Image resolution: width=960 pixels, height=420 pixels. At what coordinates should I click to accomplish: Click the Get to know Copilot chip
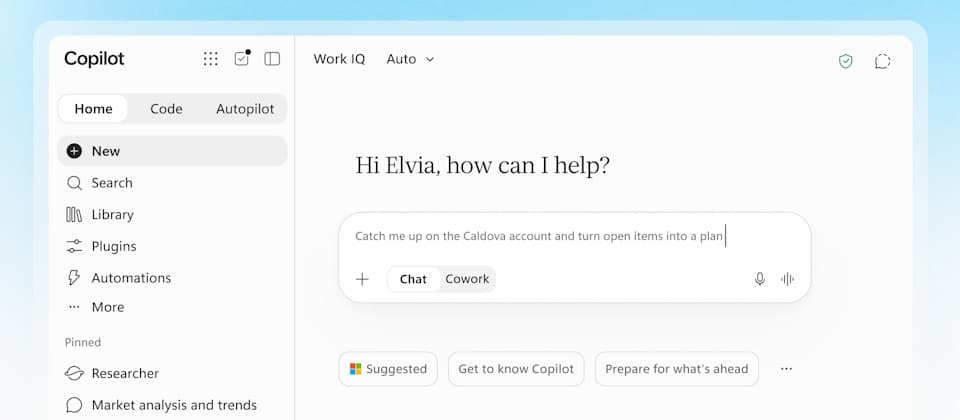(x=516, y=369)
